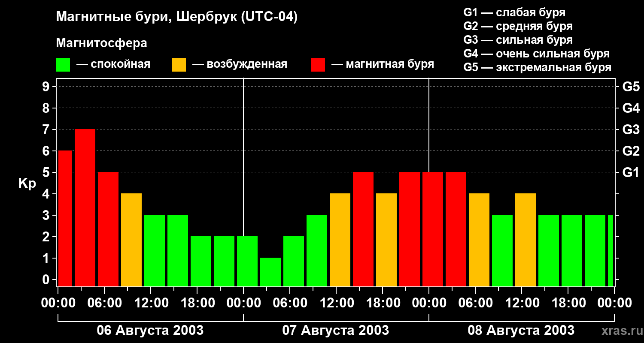Click the 21:00–00:00 red bar on 07 August
644x343 pixels.
coord(410,229)
